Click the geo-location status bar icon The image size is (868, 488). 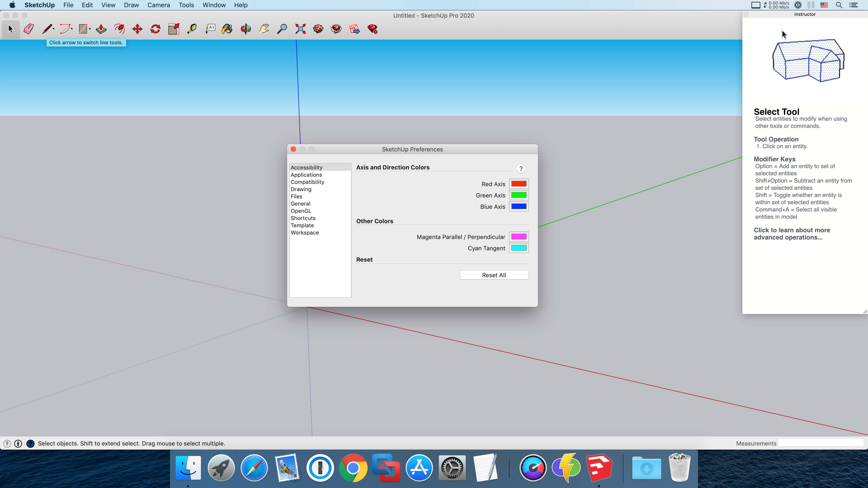point(7,443)
